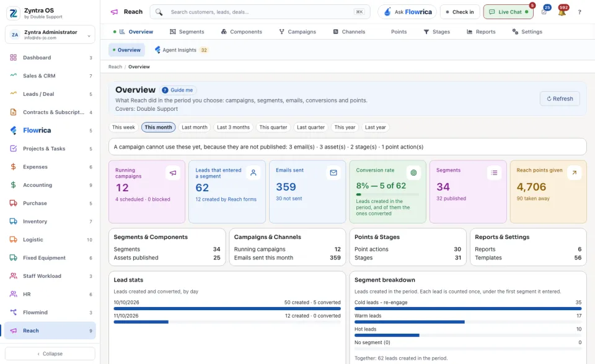Click the Cold leads - re-engage bar

click(468, 309)
